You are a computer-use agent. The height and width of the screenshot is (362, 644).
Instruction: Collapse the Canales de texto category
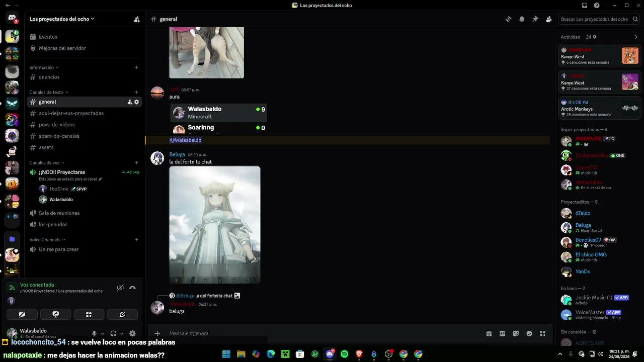(49, 93)
